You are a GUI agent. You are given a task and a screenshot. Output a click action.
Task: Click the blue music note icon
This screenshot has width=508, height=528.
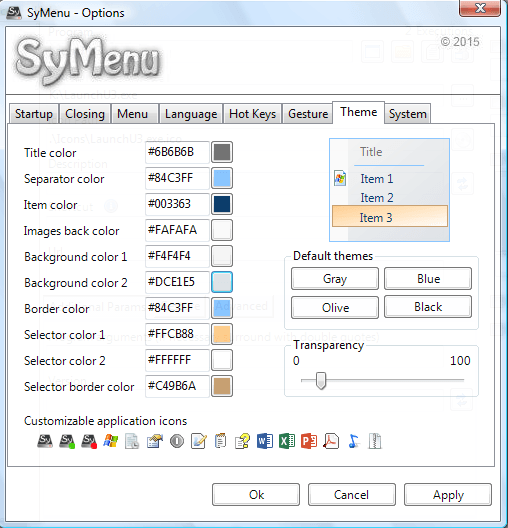click(353, 441)
